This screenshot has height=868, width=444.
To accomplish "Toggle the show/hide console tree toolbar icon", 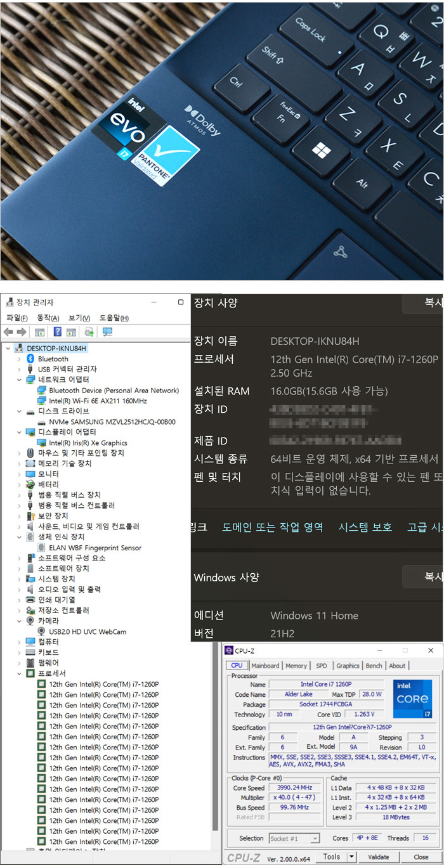I will (39, 332).
